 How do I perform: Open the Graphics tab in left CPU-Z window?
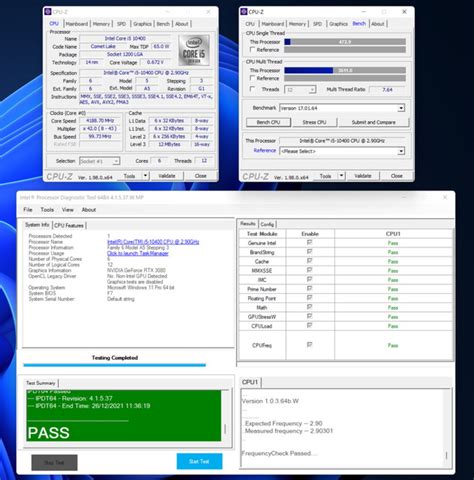[x=142, y=24]
